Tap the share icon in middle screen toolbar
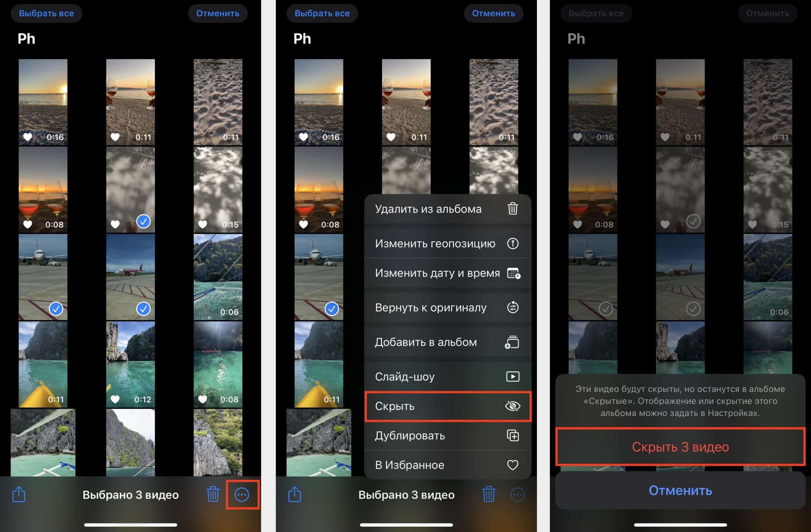 [x=294, y=494]
